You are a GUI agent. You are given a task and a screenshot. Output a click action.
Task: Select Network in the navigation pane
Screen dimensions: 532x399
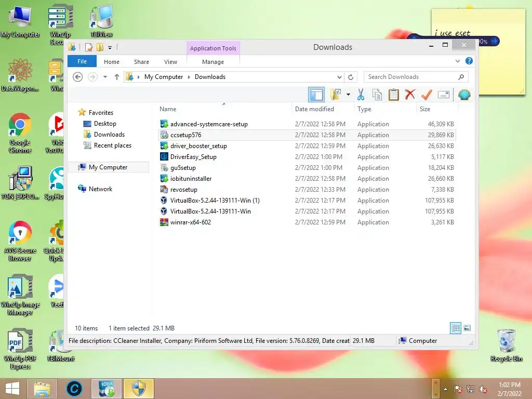100,189
